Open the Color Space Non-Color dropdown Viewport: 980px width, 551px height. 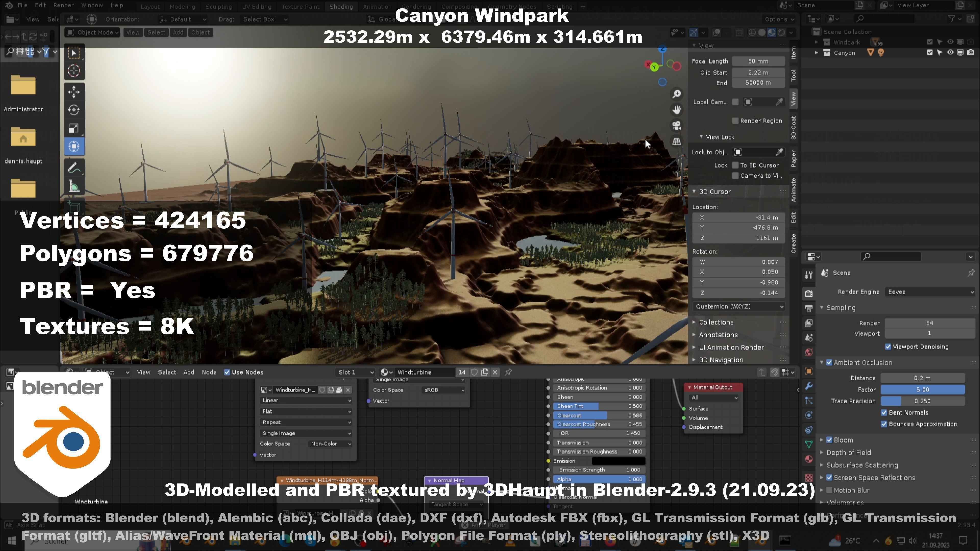(330, 444)
